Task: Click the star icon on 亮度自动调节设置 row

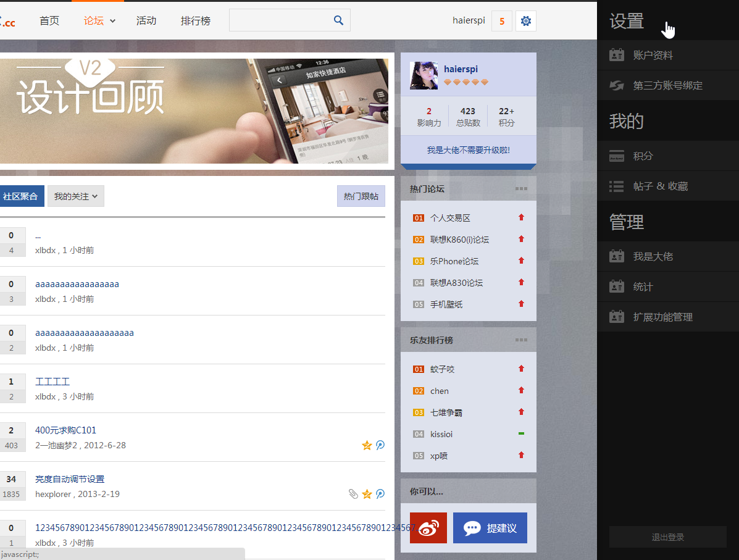Action: pos(367,494)
